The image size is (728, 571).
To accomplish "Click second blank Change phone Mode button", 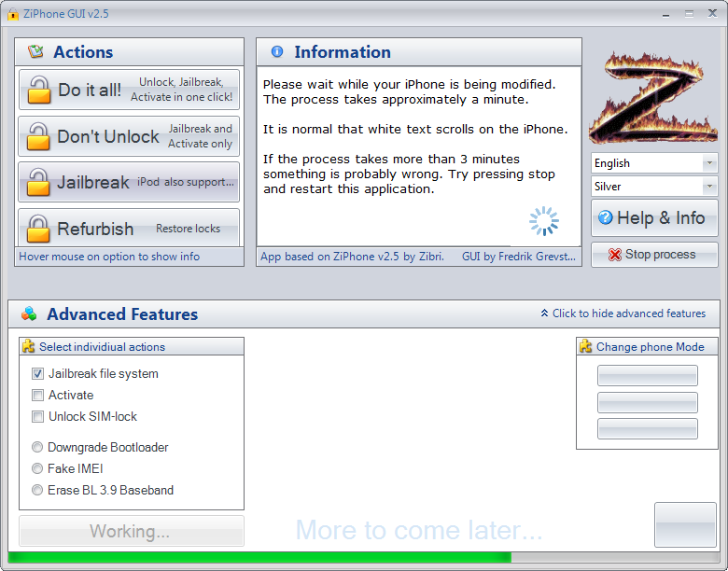I will (x=647, y=402).
